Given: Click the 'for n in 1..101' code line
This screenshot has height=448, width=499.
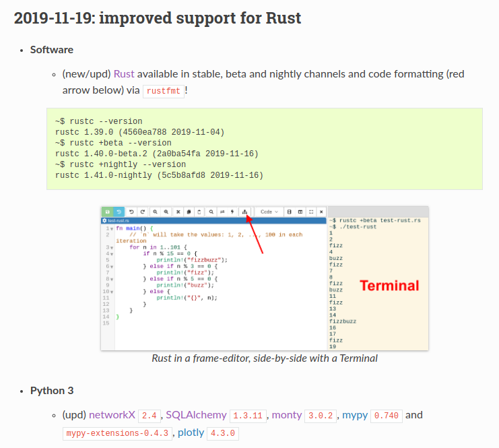Looking at the screenshot, I should click(158, 247).
